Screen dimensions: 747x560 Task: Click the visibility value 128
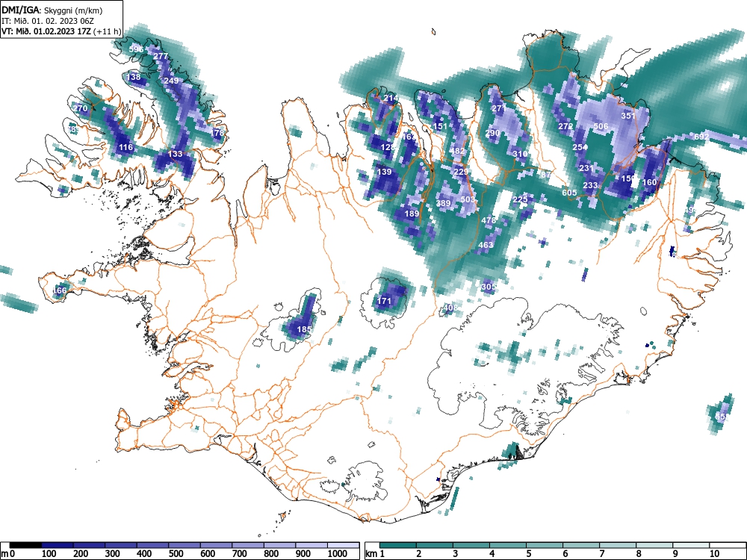click(388, 147)
